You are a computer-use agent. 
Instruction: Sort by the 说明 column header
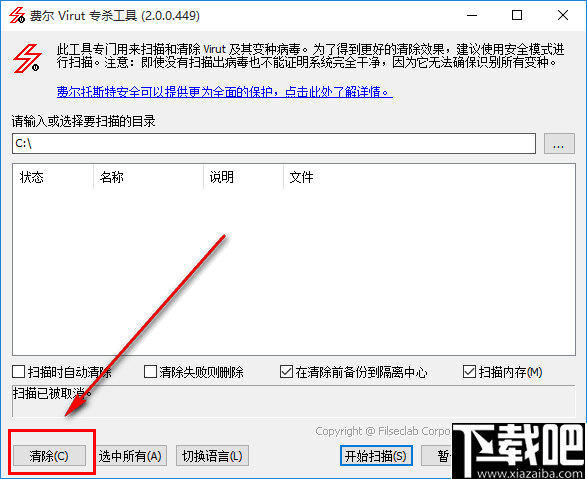[243, 177]
